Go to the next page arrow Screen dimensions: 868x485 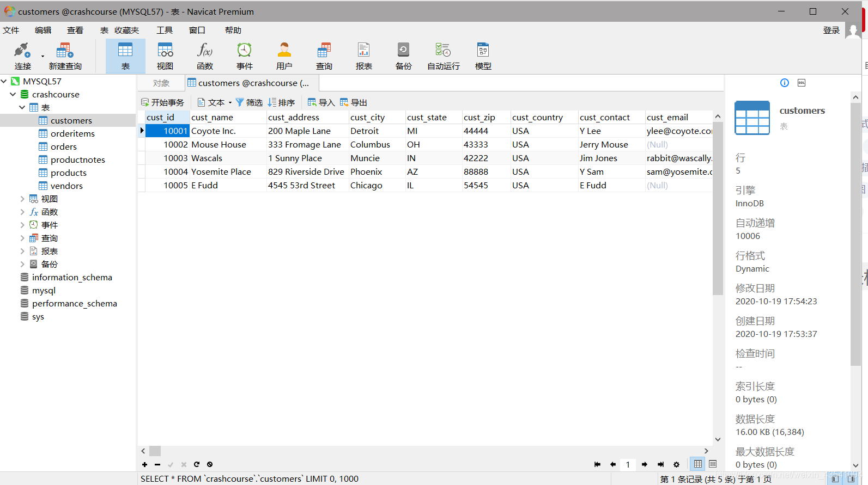pyautogui.click(x=645, y=464)
